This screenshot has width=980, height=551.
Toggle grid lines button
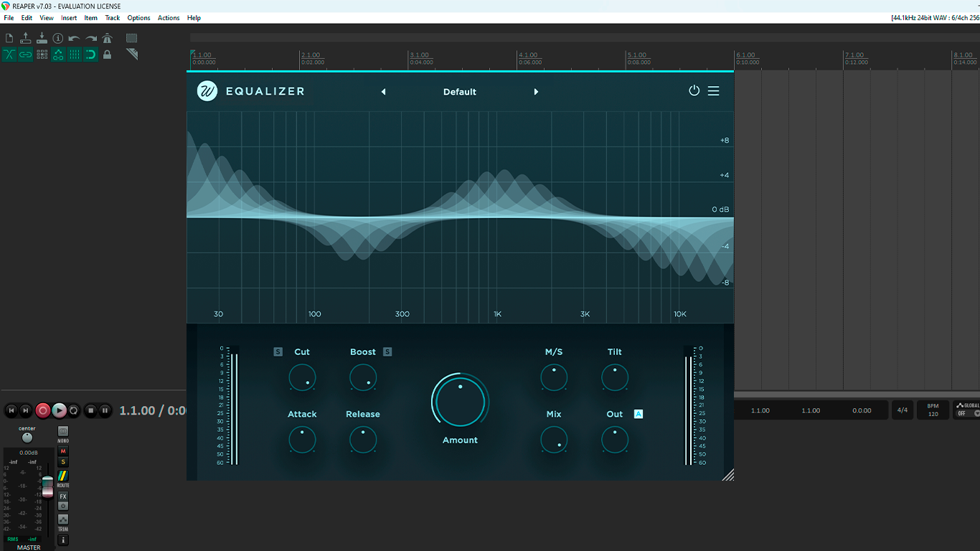coord(75,54)
